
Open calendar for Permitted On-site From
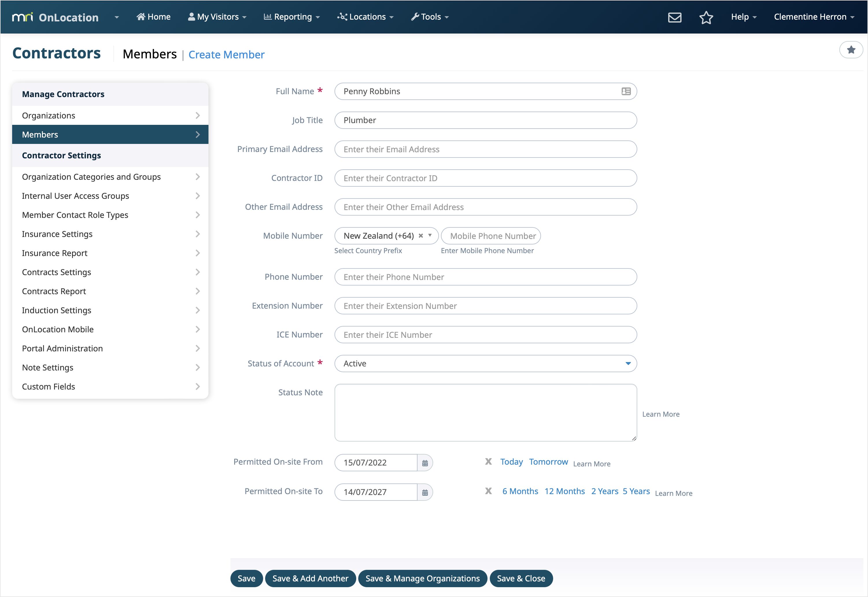point(425,463)
